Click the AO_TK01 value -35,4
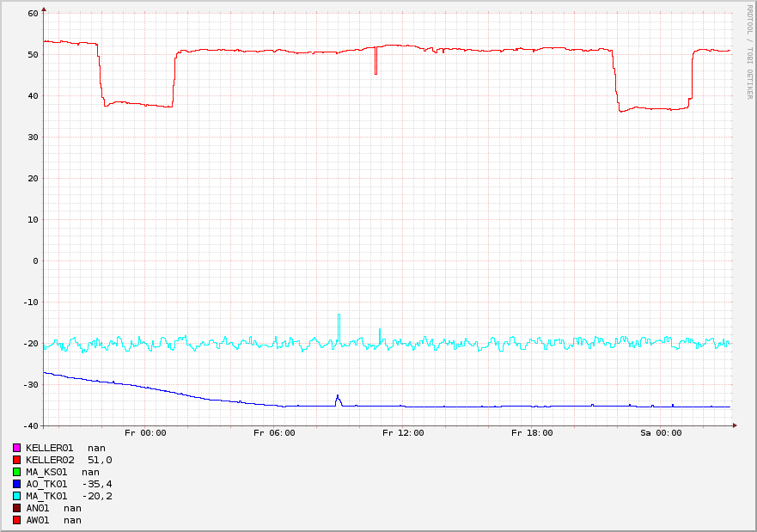 [x=97, y=484]
